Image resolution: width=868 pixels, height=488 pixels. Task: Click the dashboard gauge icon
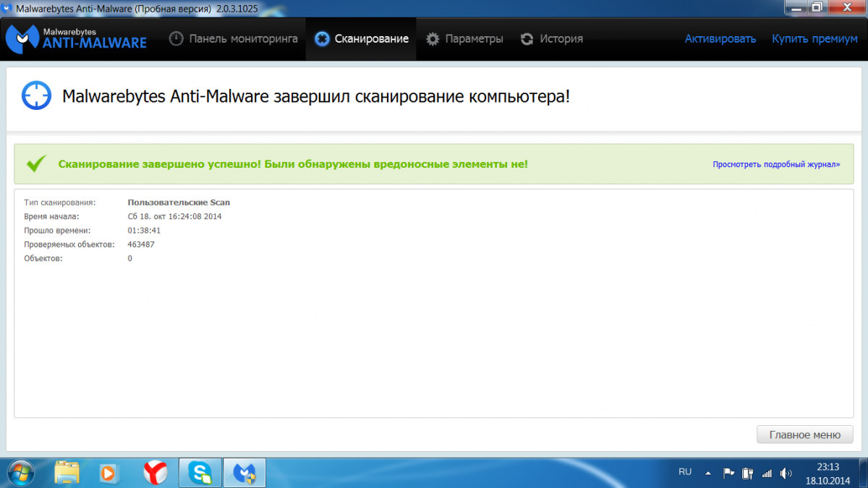(176, 39)
